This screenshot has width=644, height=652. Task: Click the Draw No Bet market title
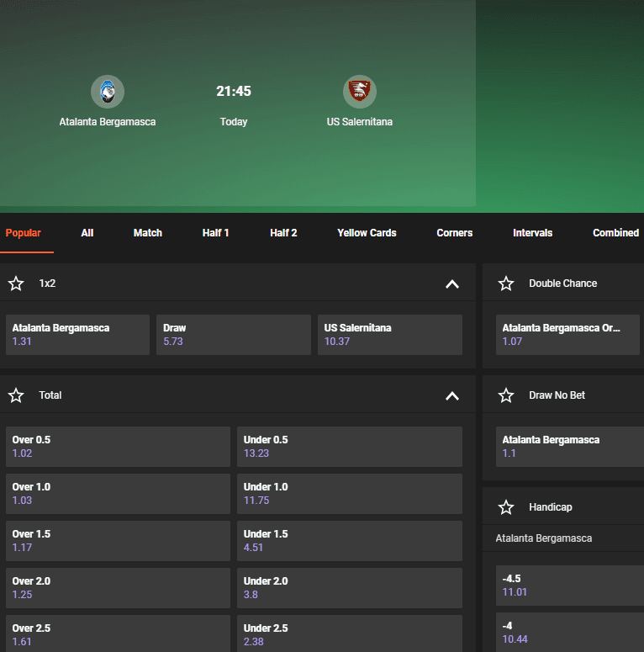557,395
